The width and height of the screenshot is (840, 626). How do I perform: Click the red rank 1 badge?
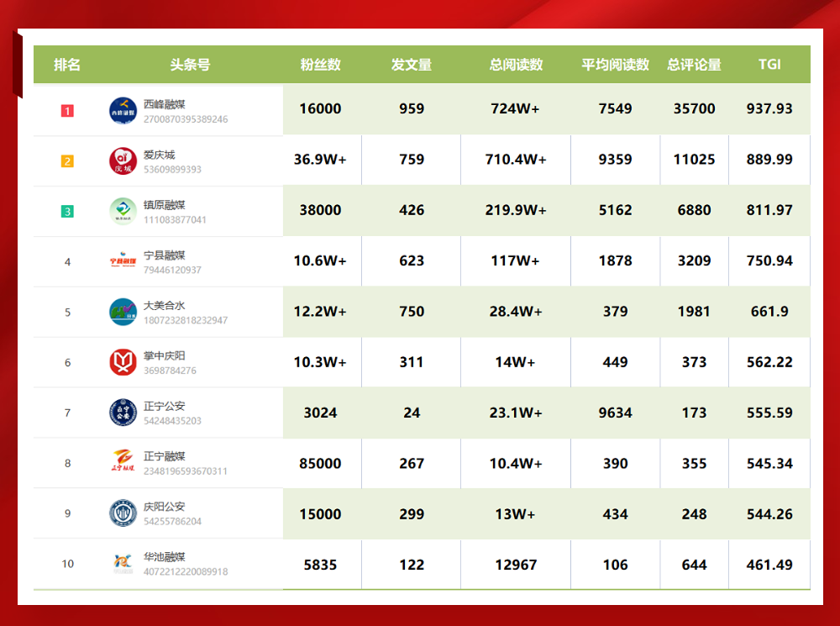point(67,110)
